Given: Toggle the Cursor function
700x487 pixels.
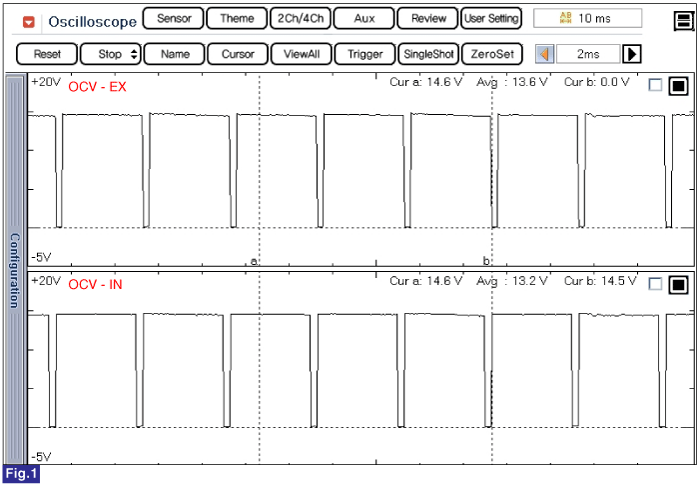Looking at the screenshot, I should 238,54.
